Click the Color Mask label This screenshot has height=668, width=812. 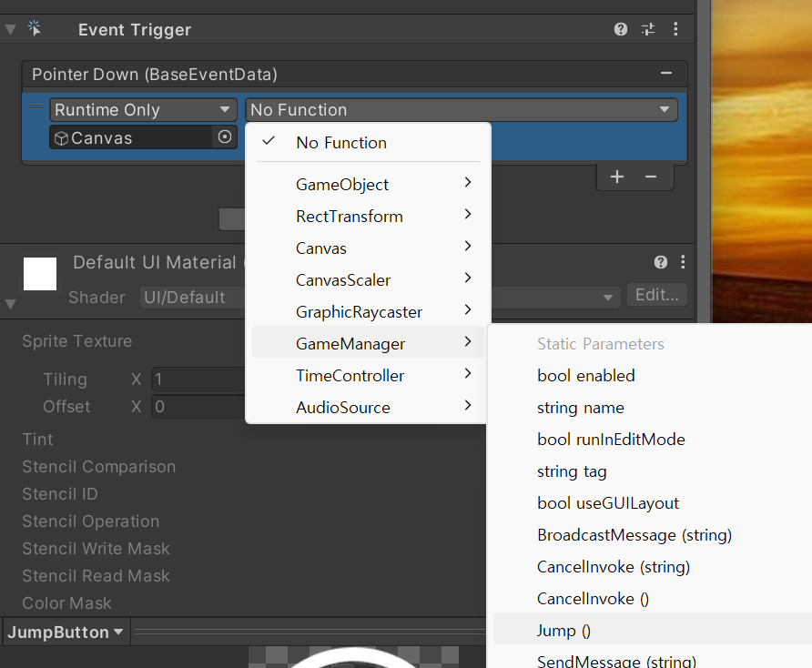66,603
